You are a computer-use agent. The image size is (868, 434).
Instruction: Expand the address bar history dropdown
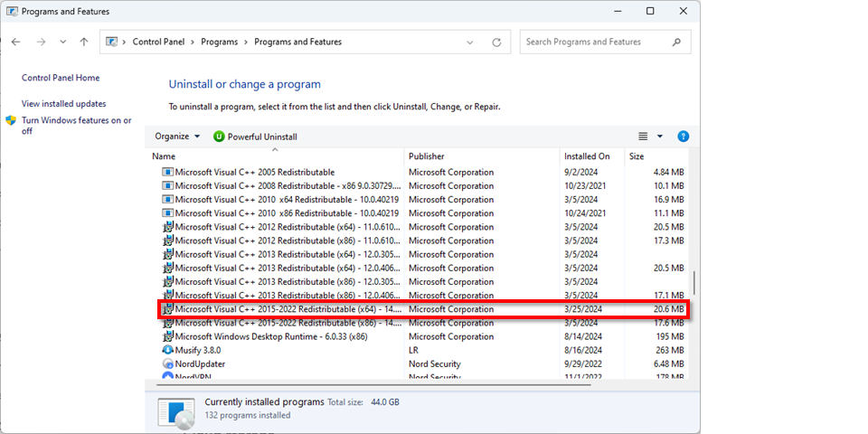coord(470,42)
